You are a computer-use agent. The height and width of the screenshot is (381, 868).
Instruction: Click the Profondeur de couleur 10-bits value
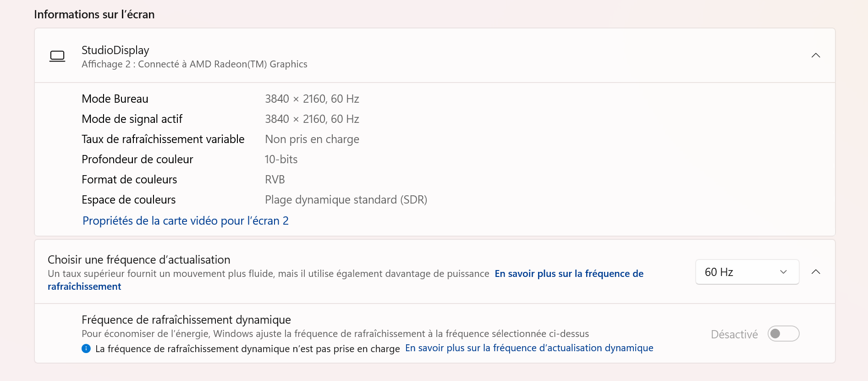281,159
